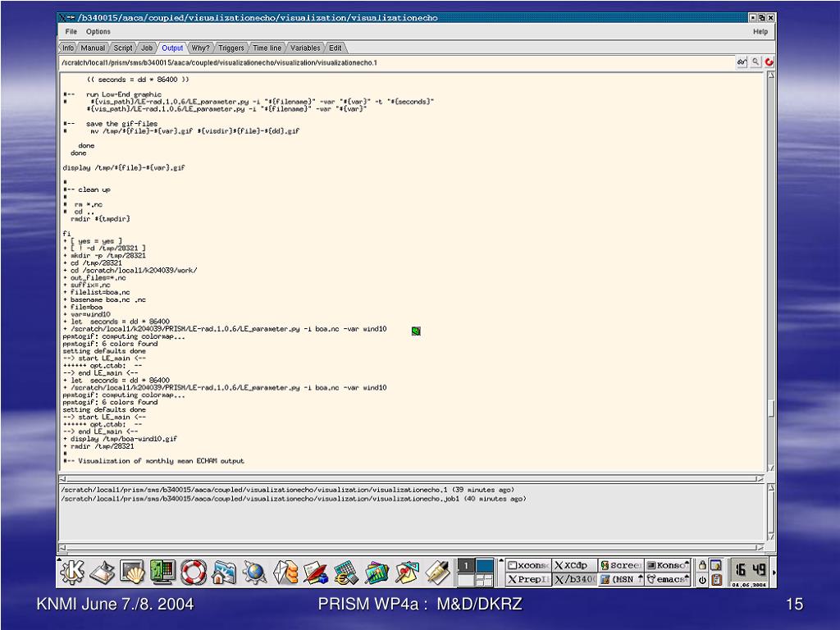
Task: Launch the fountain pen nib icon in panel
Action: click(438, 572)
